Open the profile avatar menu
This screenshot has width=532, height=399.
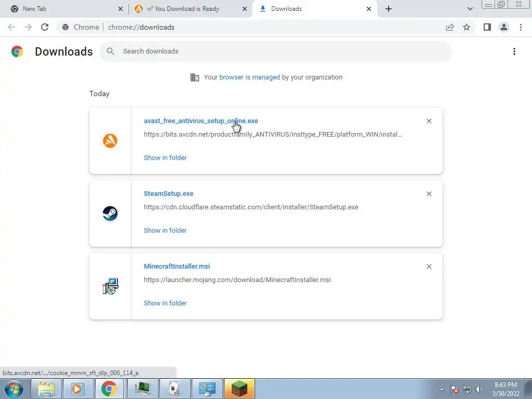tap(504, 27)
